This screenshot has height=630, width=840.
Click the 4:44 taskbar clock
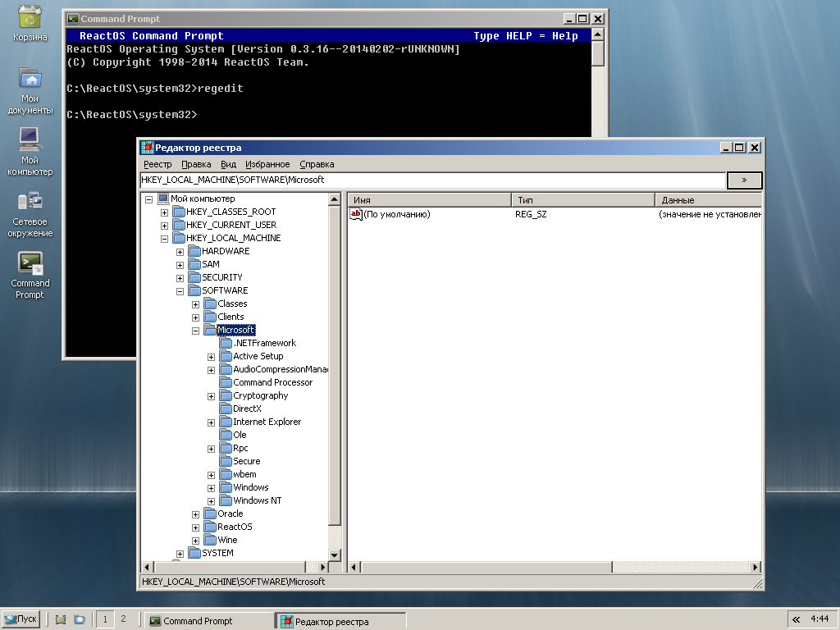click(x=819, y=619)
